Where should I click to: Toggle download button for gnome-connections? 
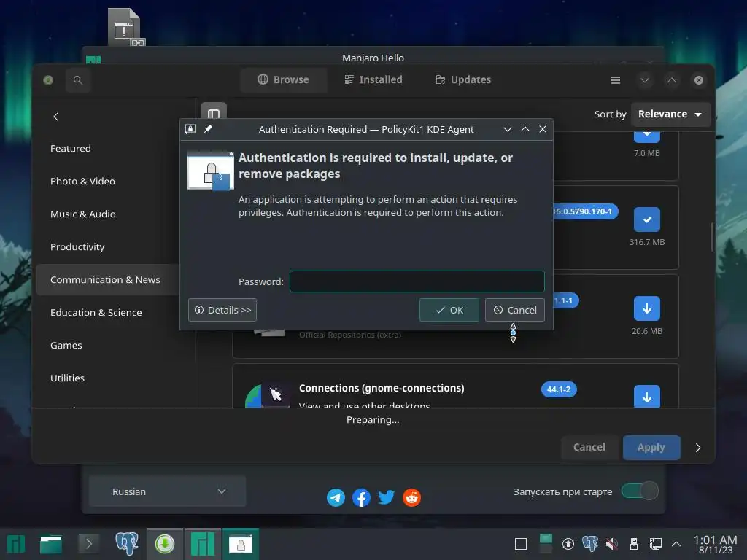(646, 396)
